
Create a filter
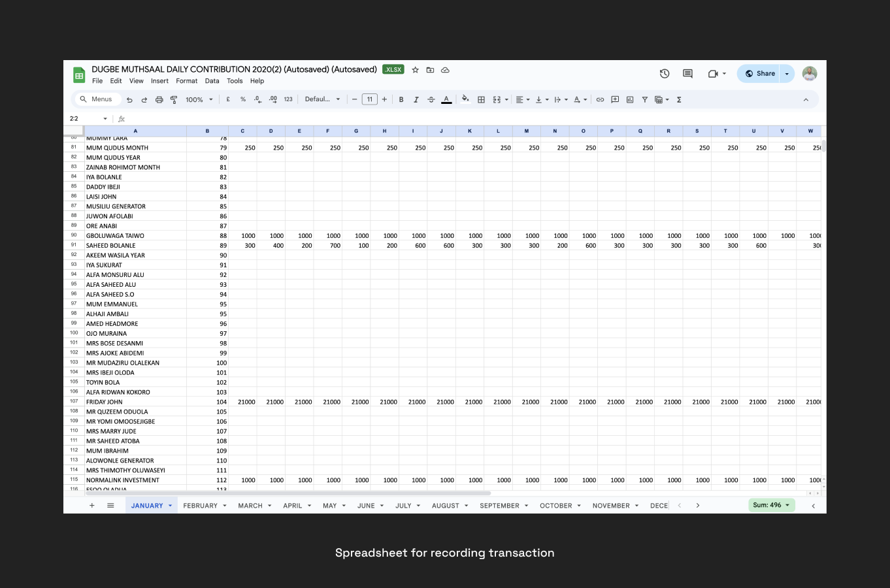click(644, 99)
